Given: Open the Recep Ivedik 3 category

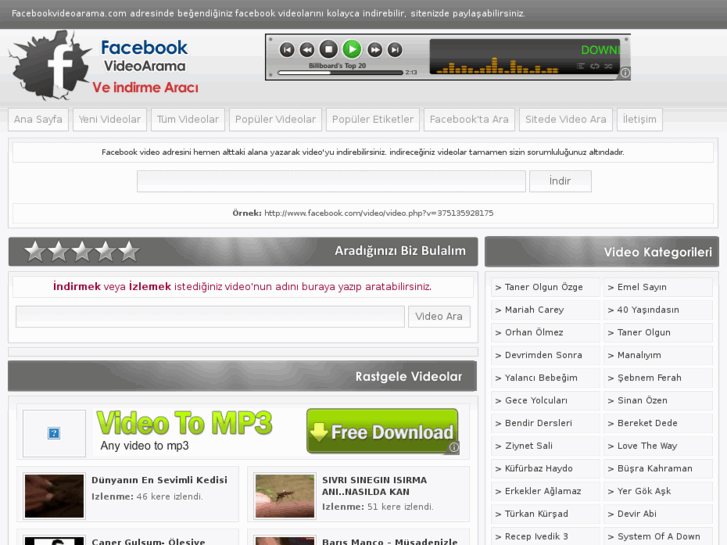Looking at the screenshot, I should (x=546, y=537).
